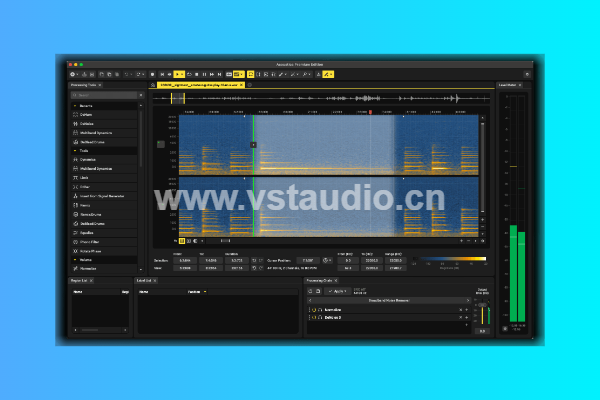Adjust the chain output level slider
This screenshot has height=400, width=600.
point(483,305)
